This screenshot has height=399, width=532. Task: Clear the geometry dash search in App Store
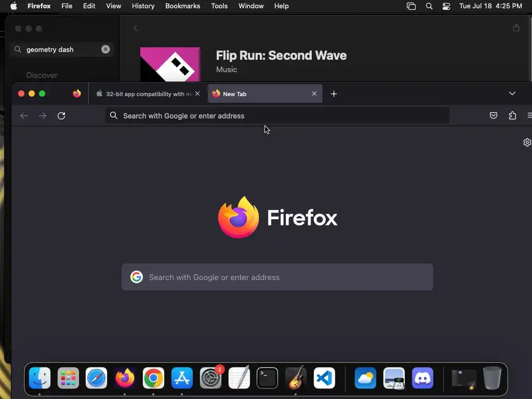point(105,49)
